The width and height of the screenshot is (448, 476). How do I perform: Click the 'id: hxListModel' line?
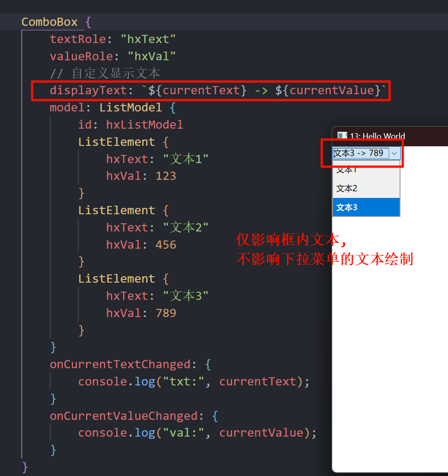[x=130, y=125]
